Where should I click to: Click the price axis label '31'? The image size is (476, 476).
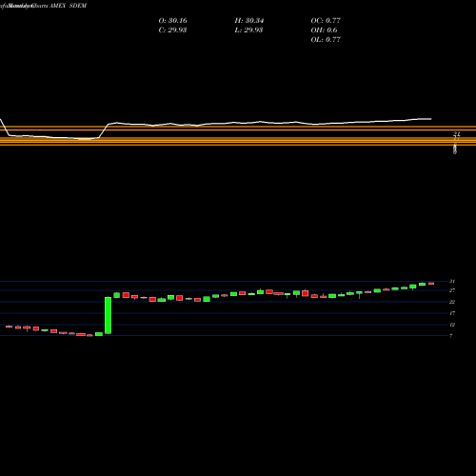pos(452,281)
